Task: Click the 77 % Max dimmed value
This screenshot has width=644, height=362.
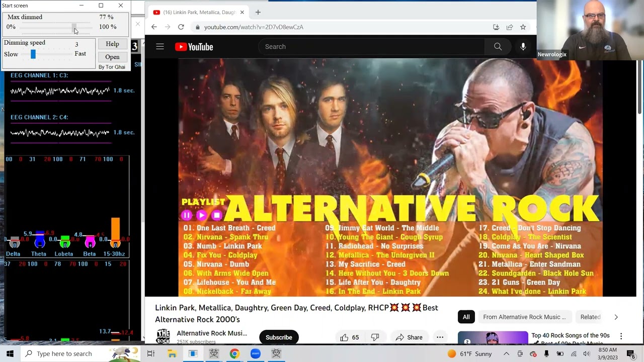Action: [106, 17]
